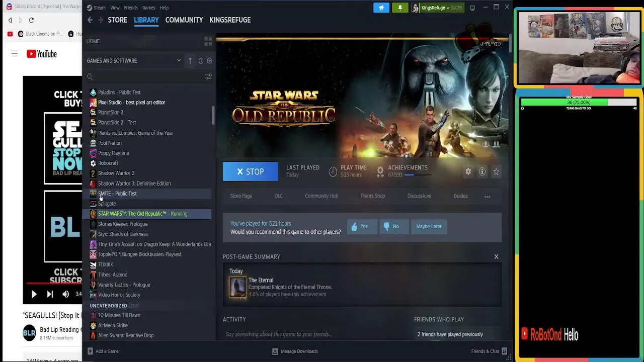Click the Play Time clock icon
The image size is (644, 362).
333,171
